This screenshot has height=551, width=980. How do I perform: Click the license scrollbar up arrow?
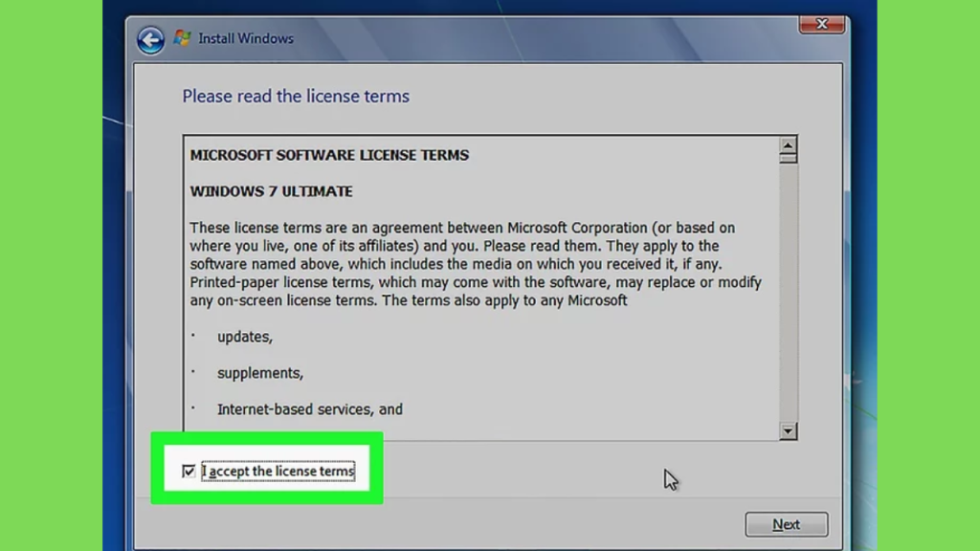click(x=788, y=145)
